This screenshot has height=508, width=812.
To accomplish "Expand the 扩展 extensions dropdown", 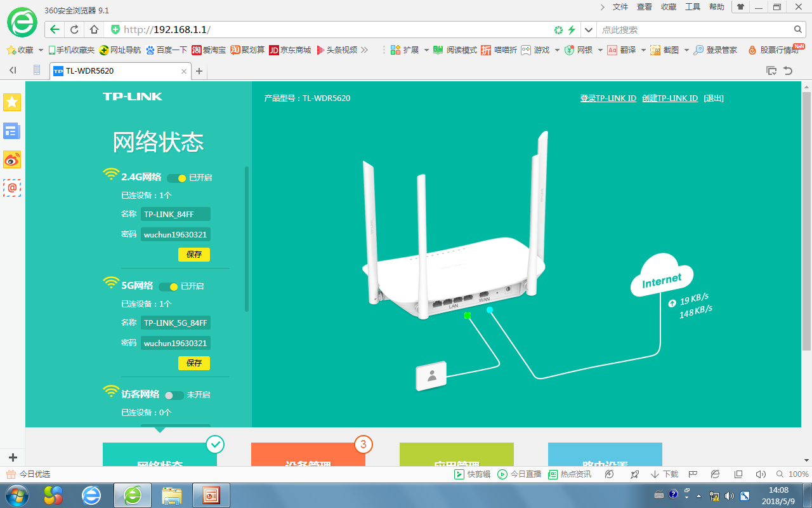I will tap(426, 50).
